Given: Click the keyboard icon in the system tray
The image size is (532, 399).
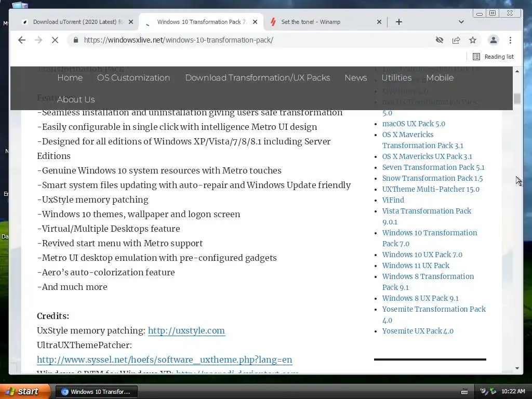Looking at the screenshot, I should pos(464,392).
